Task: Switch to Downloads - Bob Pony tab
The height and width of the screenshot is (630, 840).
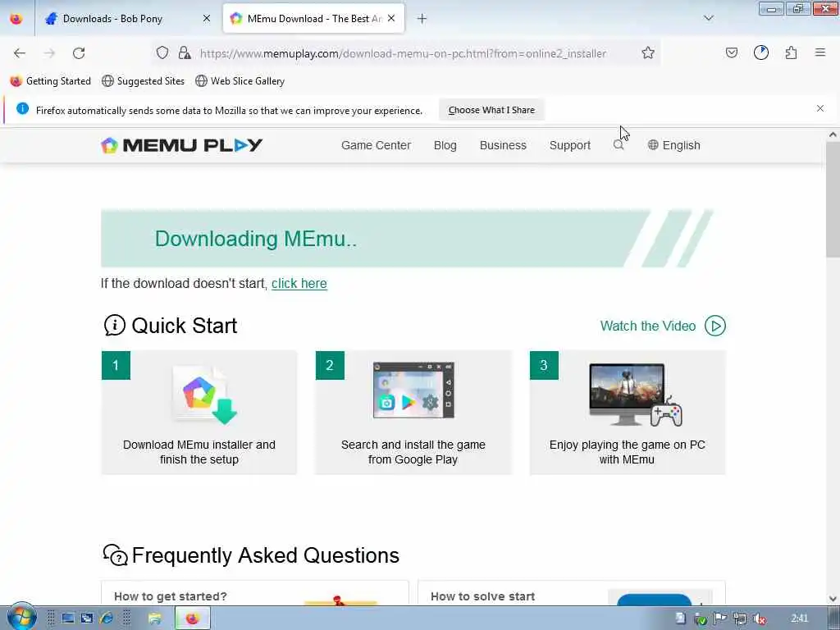Action: pyautogui.click(x=112, y=19)
